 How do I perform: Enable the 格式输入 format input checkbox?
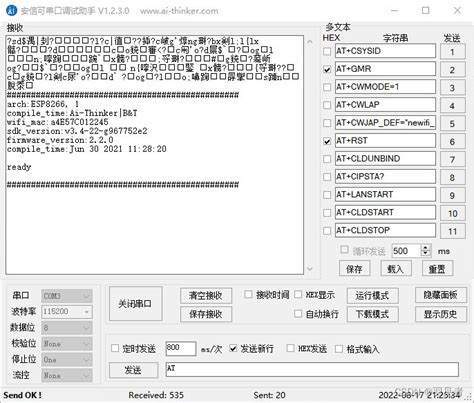click(339, 349)
